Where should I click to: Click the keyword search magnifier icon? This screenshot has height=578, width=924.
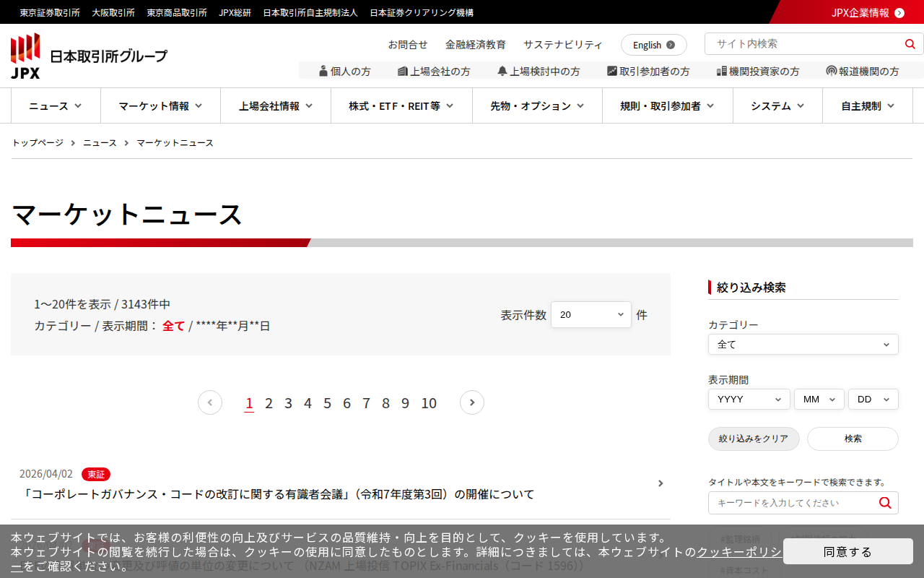coord(885,503)
